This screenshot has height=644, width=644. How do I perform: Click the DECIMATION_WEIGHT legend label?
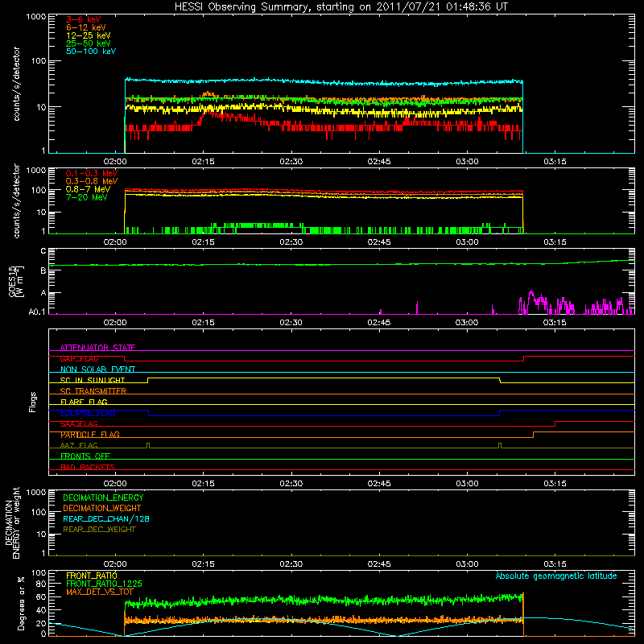coord(102,508)
